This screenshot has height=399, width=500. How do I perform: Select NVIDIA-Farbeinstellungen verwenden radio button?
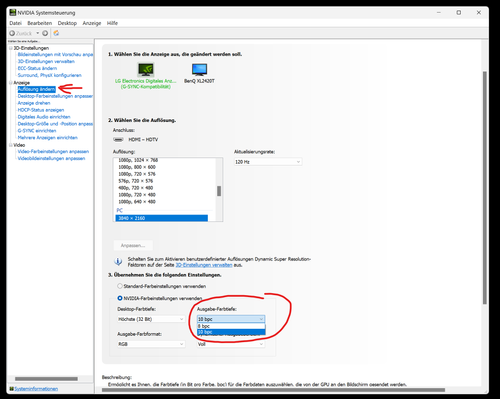tap(120, 298)
